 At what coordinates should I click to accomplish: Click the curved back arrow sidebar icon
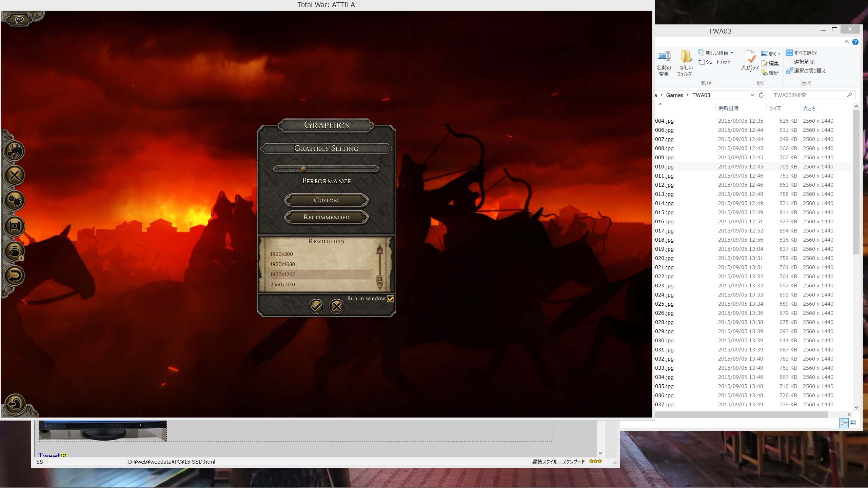[14, 276]
